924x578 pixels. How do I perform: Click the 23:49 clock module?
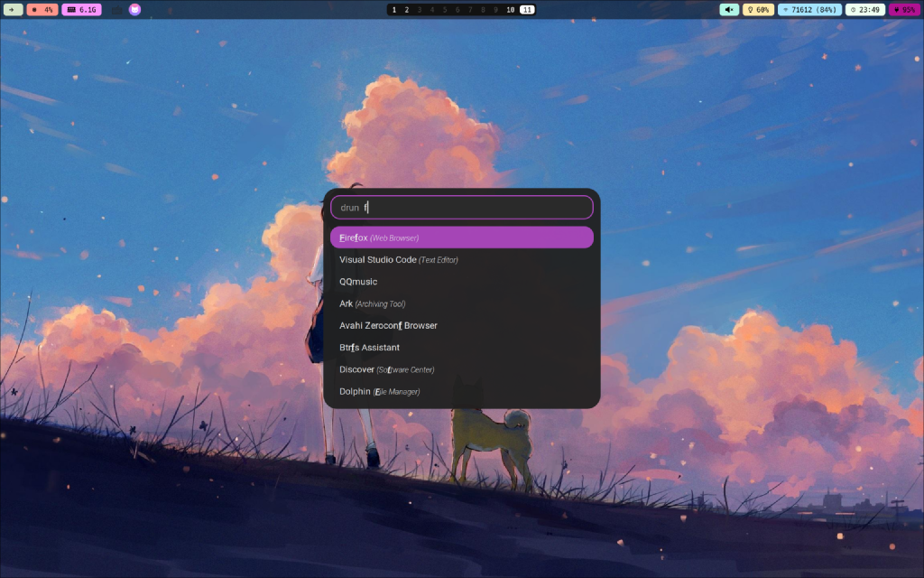[865, 9]
